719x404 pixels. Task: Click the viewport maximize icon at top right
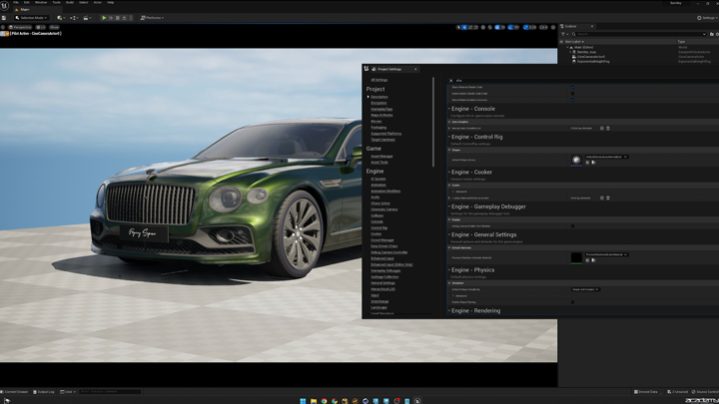[x=553, y=28]
